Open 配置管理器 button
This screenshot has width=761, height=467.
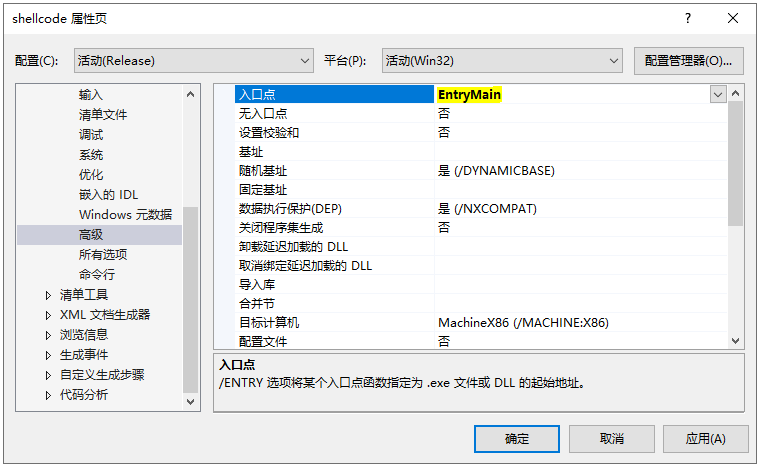pos(688,61)
